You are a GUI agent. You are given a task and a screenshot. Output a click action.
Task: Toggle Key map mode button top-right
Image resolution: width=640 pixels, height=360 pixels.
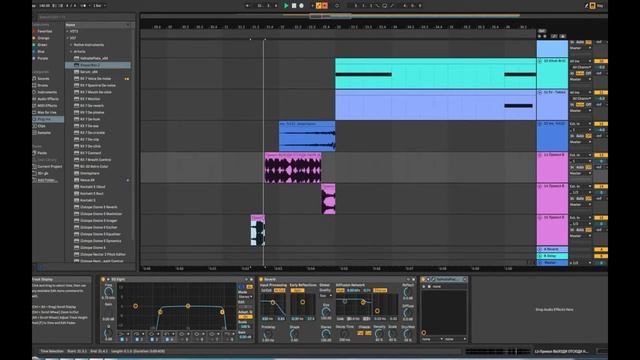[600, 6]
